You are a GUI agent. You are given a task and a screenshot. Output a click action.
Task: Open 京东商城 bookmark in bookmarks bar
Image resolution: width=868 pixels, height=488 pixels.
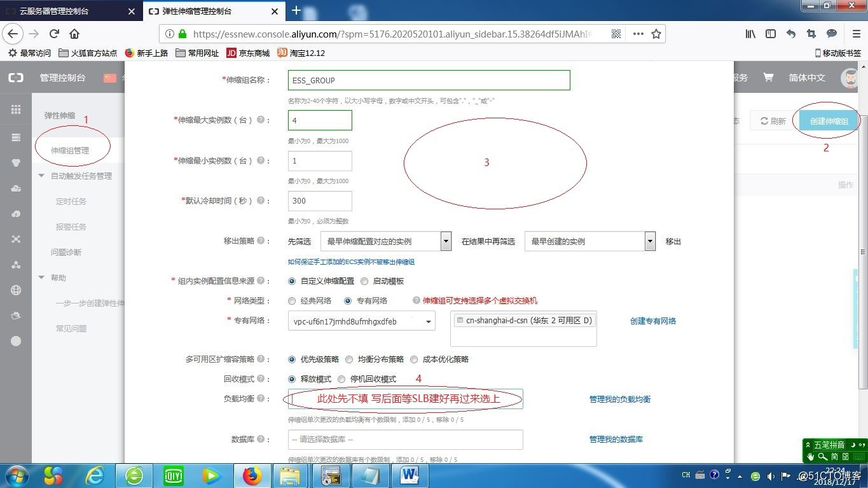[248, 53]
